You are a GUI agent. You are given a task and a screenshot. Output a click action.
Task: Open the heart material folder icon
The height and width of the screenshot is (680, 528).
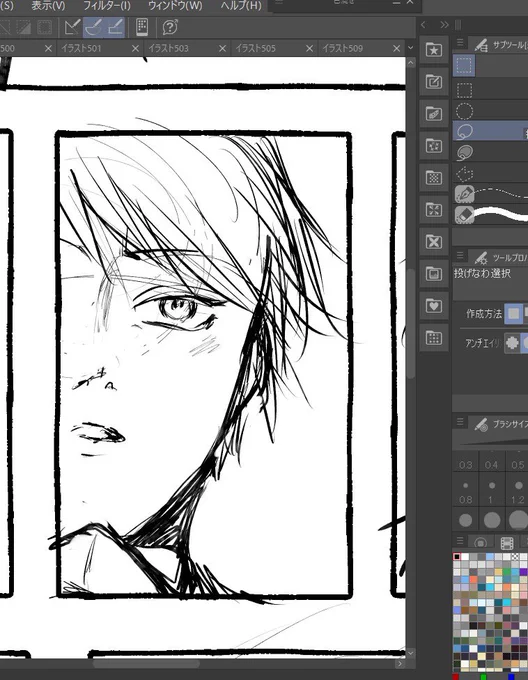tap(433, 306)
